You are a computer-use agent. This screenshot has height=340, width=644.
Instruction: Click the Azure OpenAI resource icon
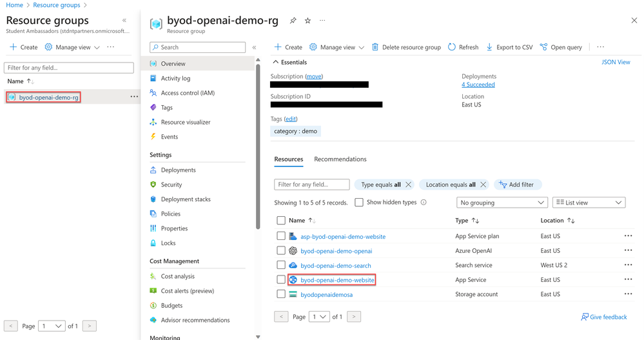click(293, 251)
